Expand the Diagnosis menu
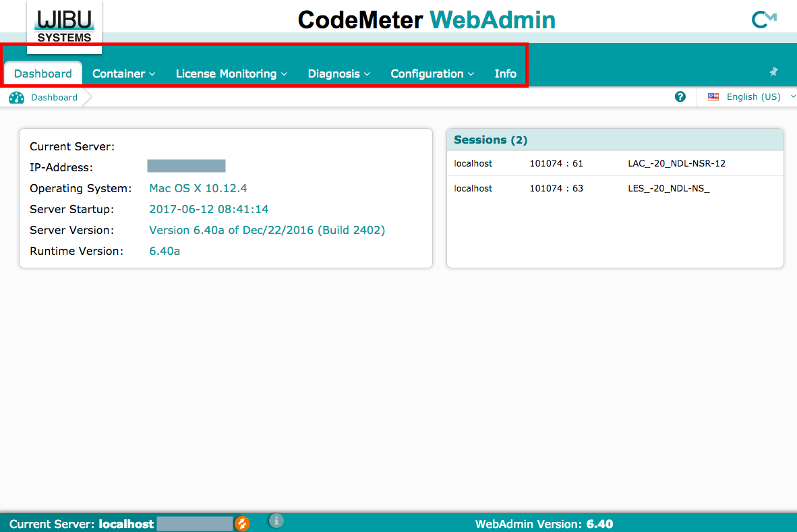The height and width of the screenshot is (532, 797). coord(339,73)
